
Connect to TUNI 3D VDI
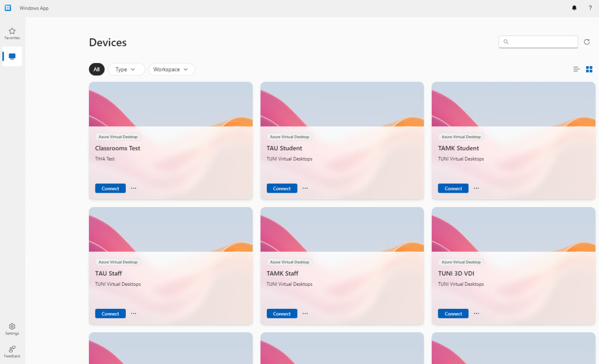click(x=453, y=313)
